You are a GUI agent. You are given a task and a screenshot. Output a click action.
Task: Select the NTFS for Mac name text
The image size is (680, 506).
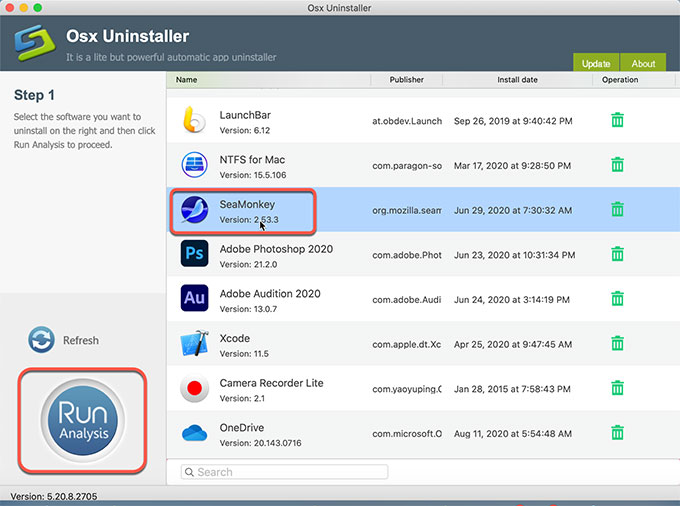[x=252, y=160]
